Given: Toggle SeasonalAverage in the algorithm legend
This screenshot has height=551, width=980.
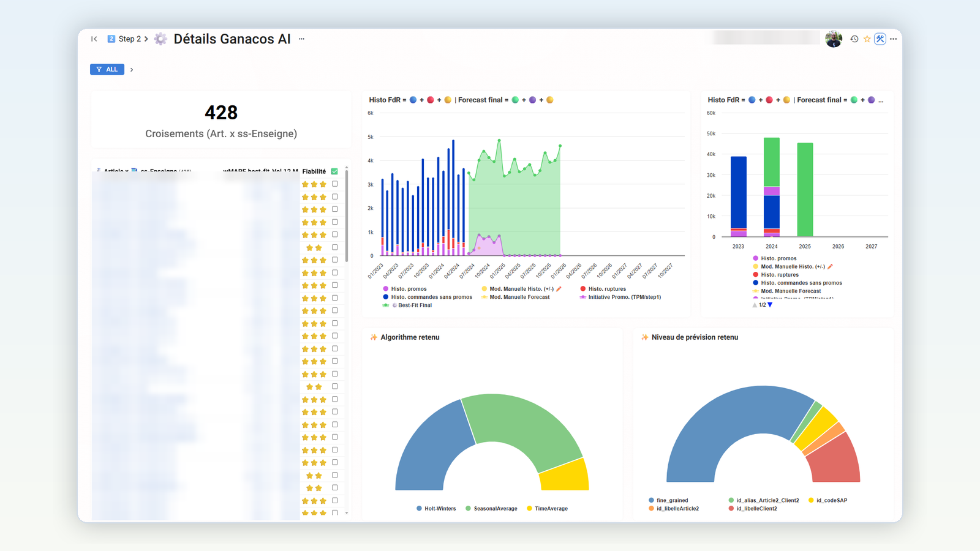Looking at the screenshot, I should (x=491, y=509).
